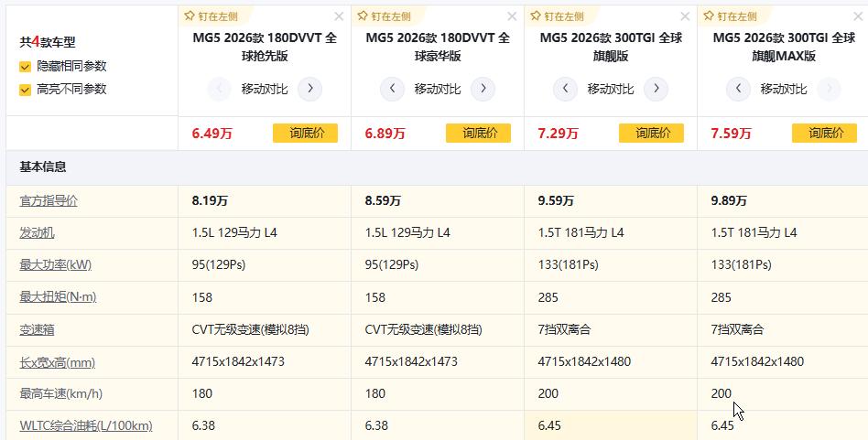
Task: Click torque value 285 in 旗舰版 column
Action: pos(548,297)
